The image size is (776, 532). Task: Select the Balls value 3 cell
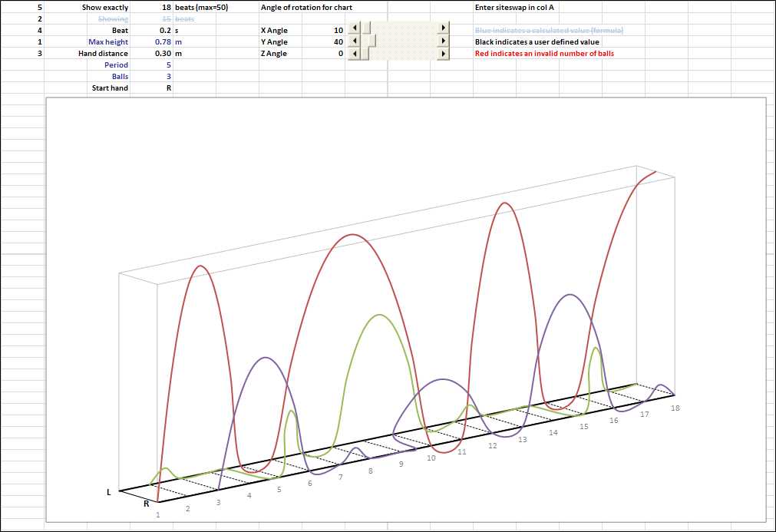151,76
